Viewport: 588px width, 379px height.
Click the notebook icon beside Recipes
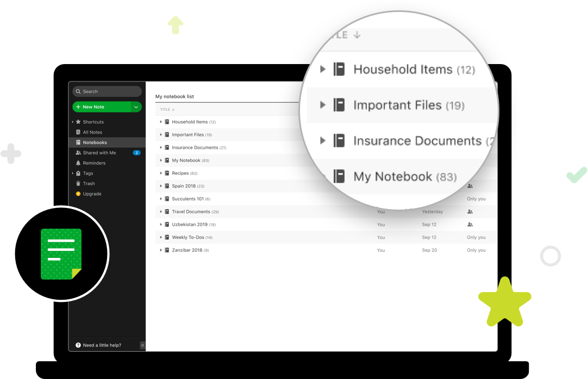click(167, 173)
